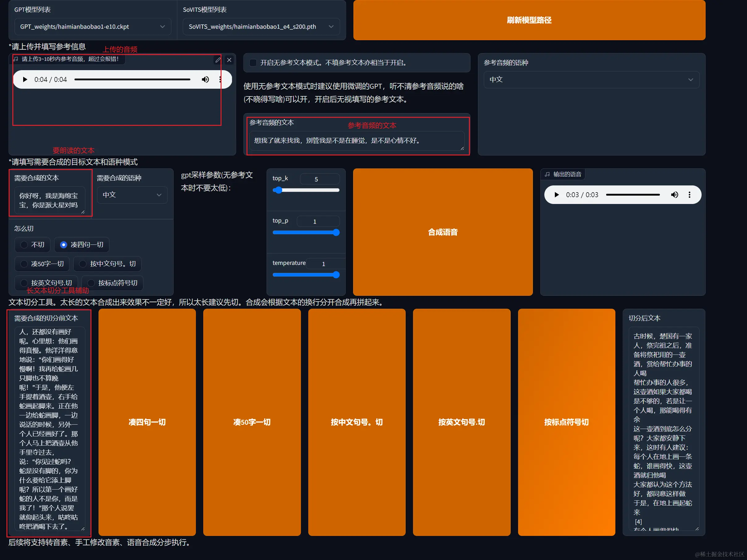Open the output audio three-dot menu
This screenshot has height=560, width=747.
tap(689, 195)
